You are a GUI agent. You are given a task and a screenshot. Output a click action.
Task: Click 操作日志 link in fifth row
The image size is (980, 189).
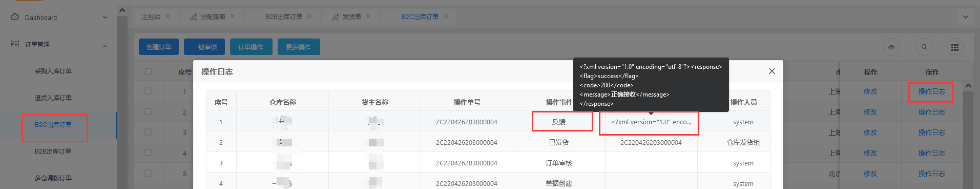pyautogui.click(x=931, y=174)
